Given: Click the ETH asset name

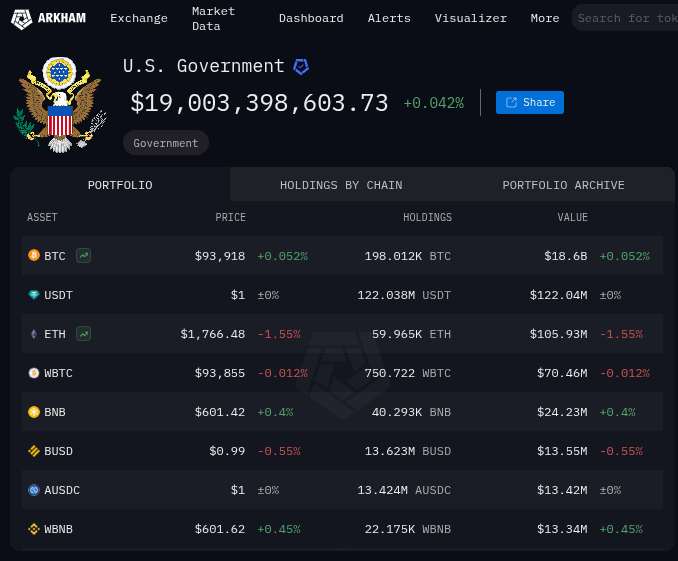Looking at the screenshot, I should click(55, 334).
